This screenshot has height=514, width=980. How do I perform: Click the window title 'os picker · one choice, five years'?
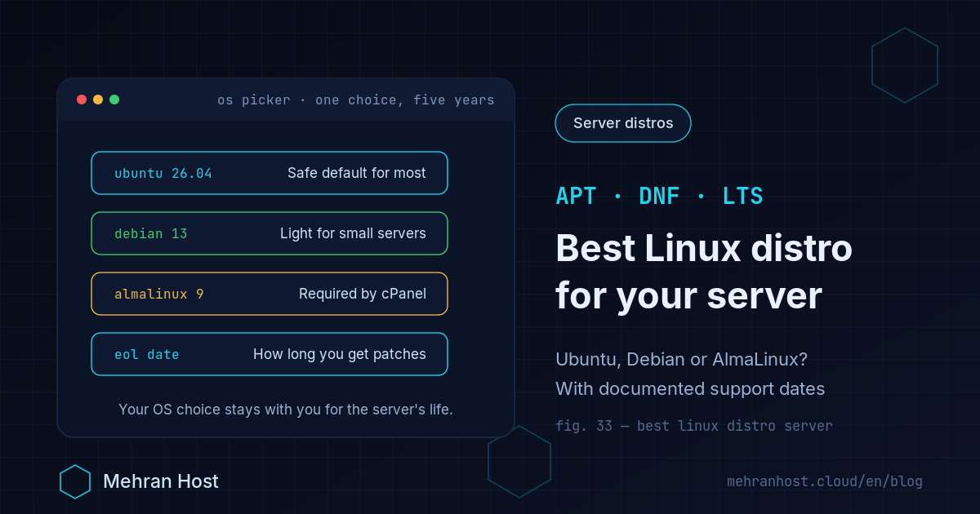tap(356, 100)
